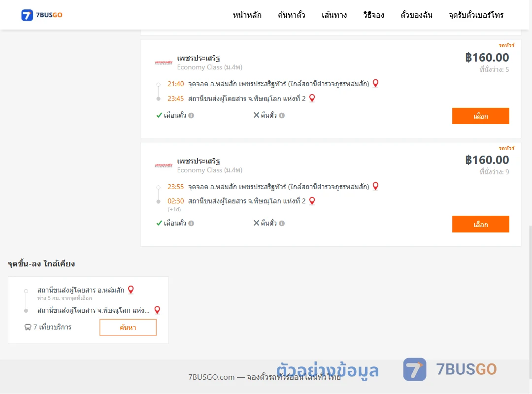Go to หน้าหลัก menu item
This screenshot has width=532, height=394.
point(247,15)
